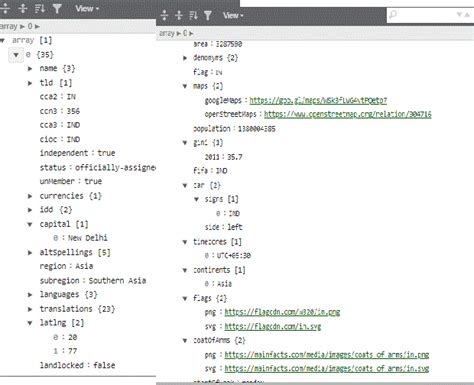The height and width of the screenshot is (385, 474).
Task: Expand the translations node
Action: (x=30, y=309)
